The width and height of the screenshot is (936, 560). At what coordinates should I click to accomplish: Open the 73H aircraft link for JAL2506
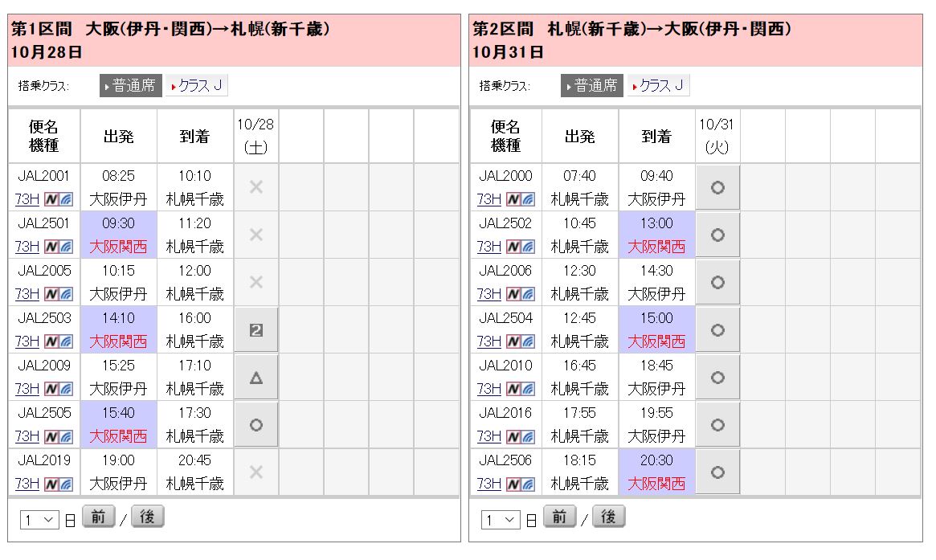pyautogui.click(x=489, y=484)
